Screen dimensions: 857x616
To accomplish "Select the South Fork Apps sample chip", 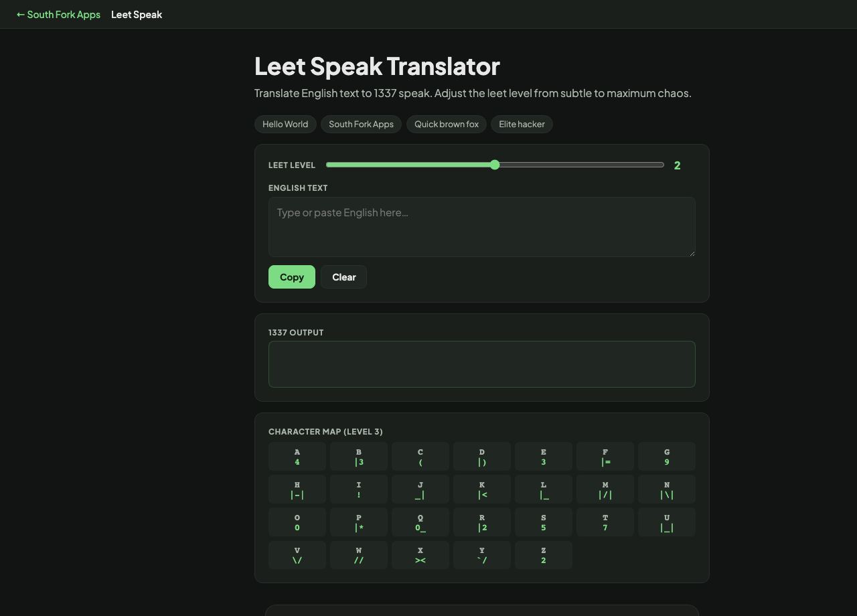I will (x=361, y=124).
